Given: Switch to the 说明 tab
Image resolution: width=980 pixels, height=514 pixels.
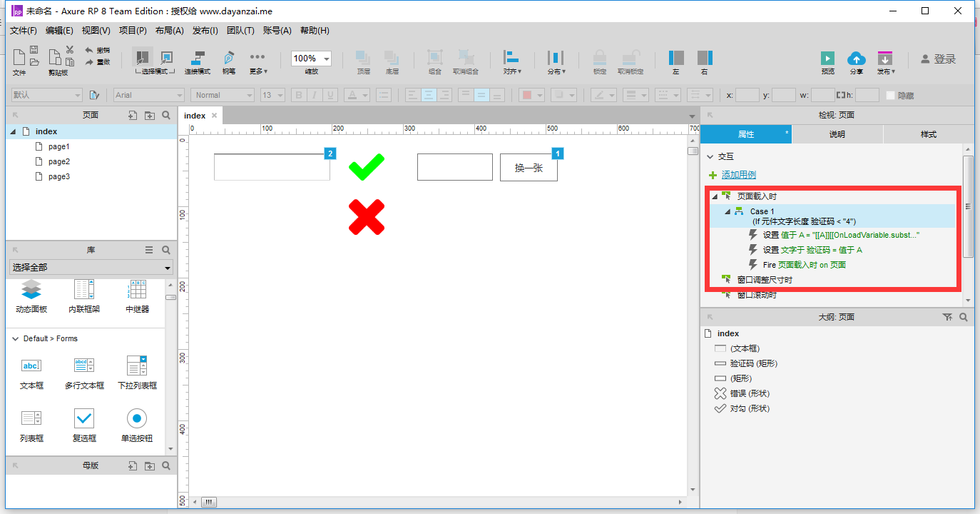Looking at the screenshot, I should (837, 134).
